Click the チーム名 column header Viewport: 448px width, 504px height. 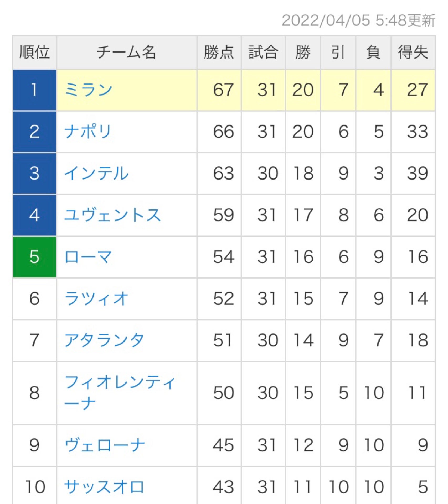tap(127, 52)
